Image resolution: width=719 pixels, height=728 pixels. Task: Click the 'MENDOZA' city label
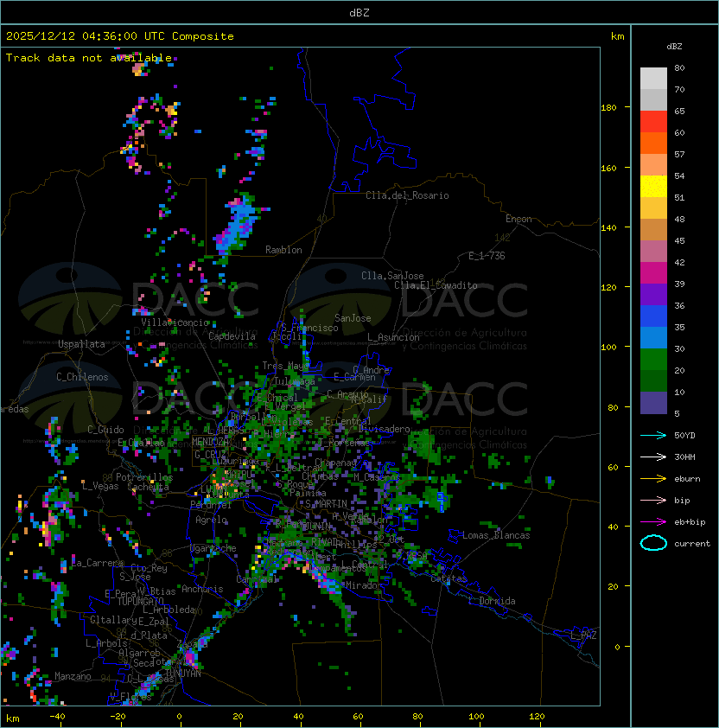(x=210, y=442)
